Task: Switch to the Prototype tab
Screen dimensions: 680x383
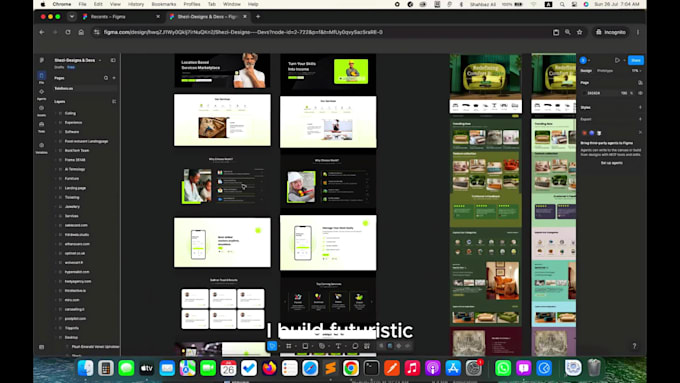Action: (x=605, y=70)
